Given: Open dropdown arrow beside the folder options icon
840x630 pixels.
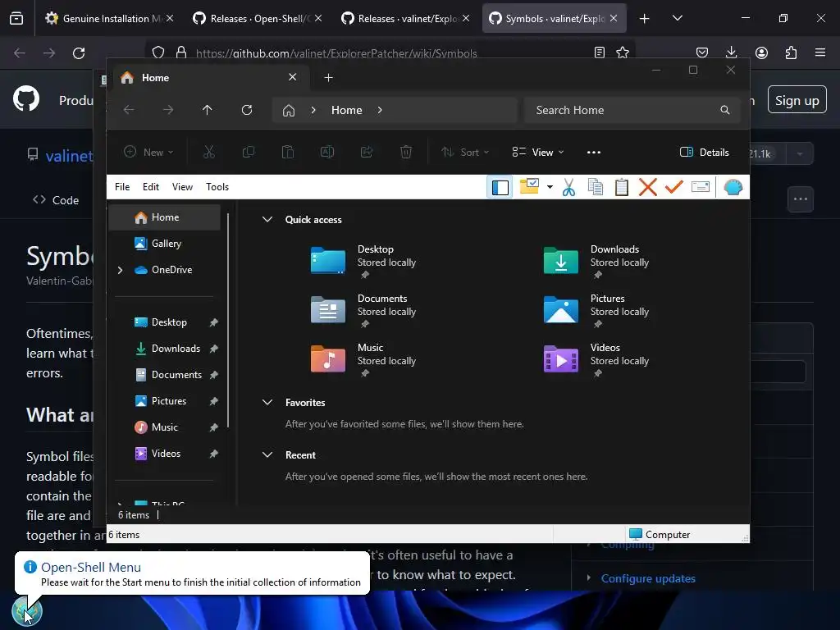Looking at the screenshot, I should click(x=550, y=187).
